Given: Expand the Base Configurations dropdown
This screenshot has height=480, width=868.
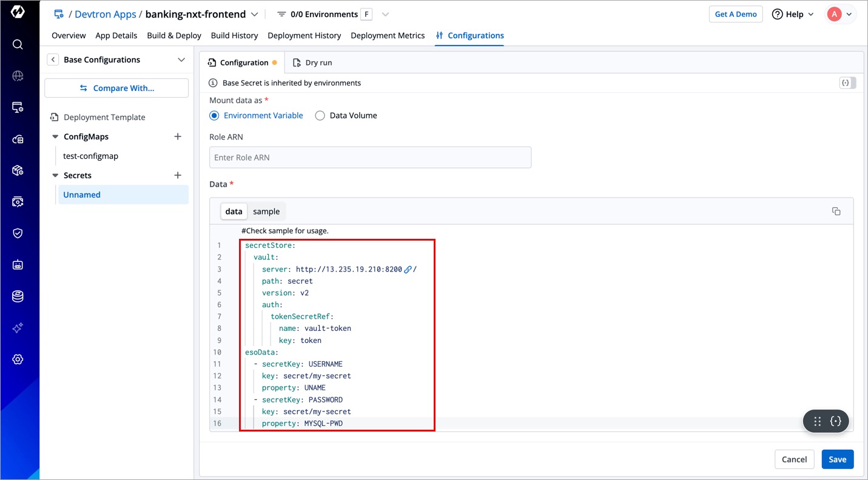Looking at the screenshot, I should [x=181, y=59].
